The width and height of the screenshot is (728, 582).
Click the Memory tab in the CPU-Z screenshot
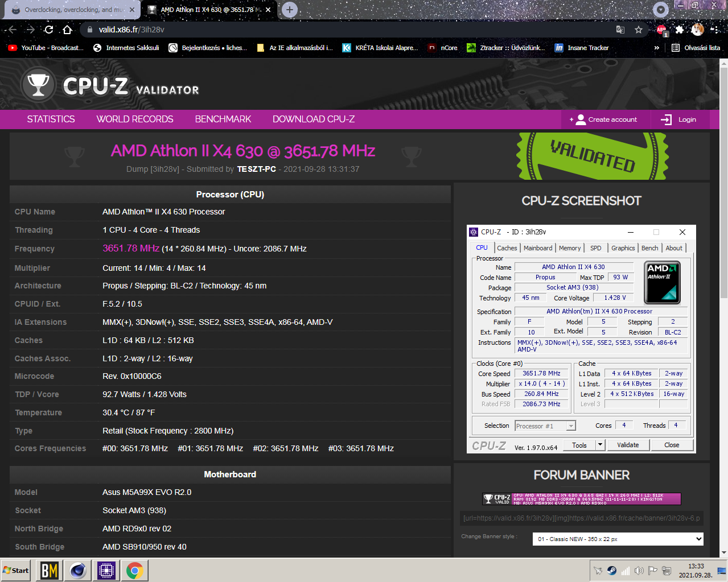tap(570, 248)
